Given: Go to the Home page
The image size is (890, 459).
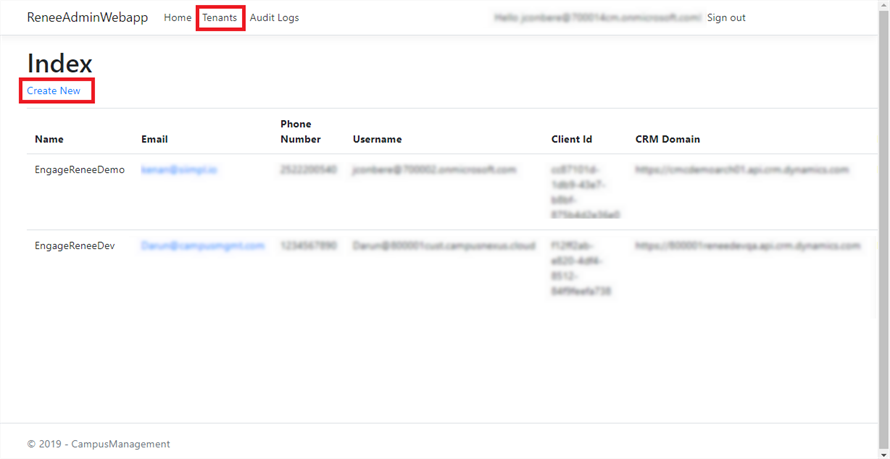Looking at the screenshot, I should (x=177, y=18).
